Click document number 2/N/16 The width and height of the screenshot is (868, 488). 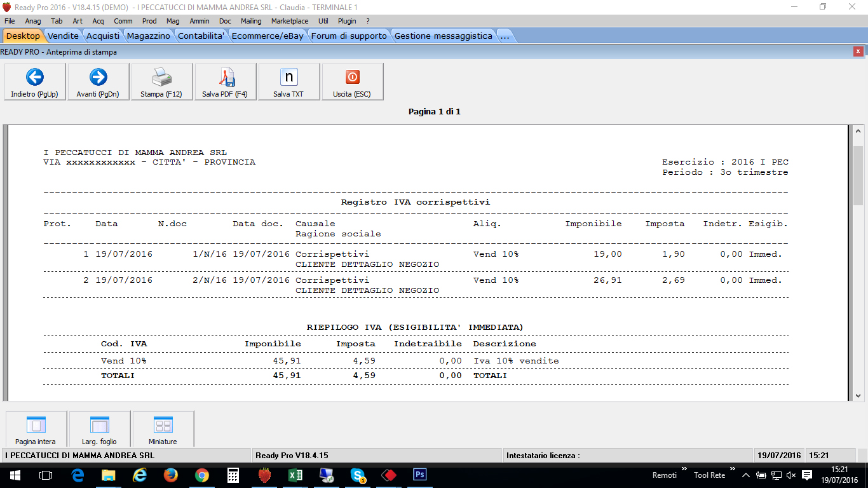click(209, 280)
